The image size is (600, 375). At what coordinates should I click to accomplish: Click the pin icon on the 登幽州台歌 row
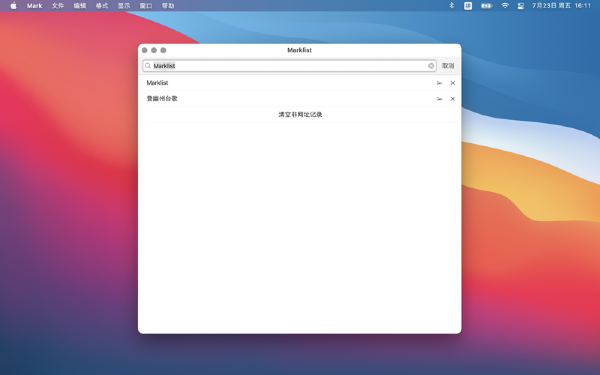(439, 99)
